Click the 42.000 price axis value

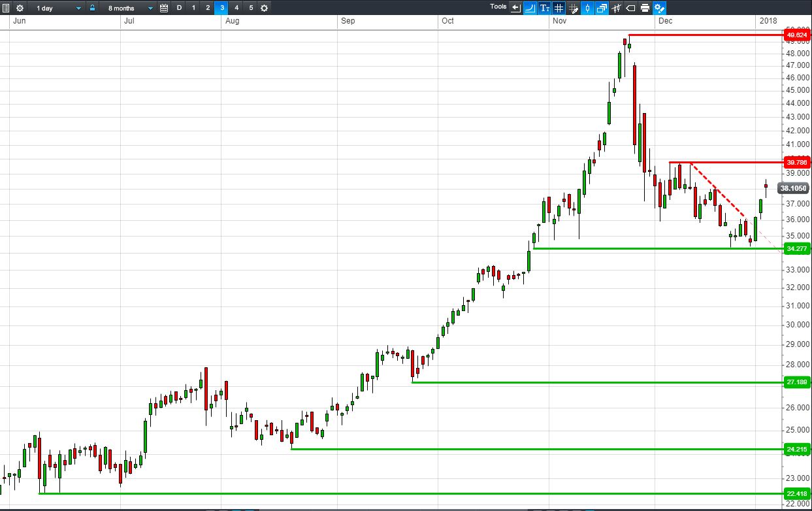[x=798, y=131]
